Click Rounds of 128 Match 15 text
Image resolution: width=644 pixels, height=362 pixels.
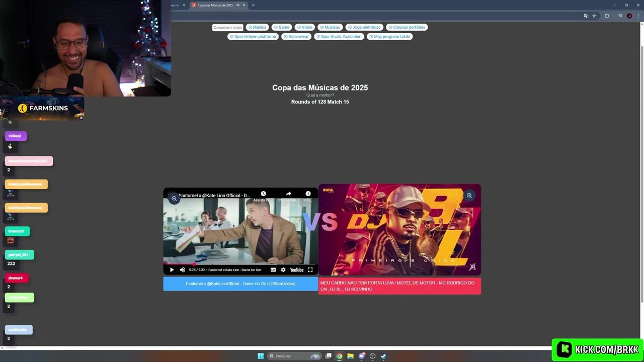pos(320,102)
